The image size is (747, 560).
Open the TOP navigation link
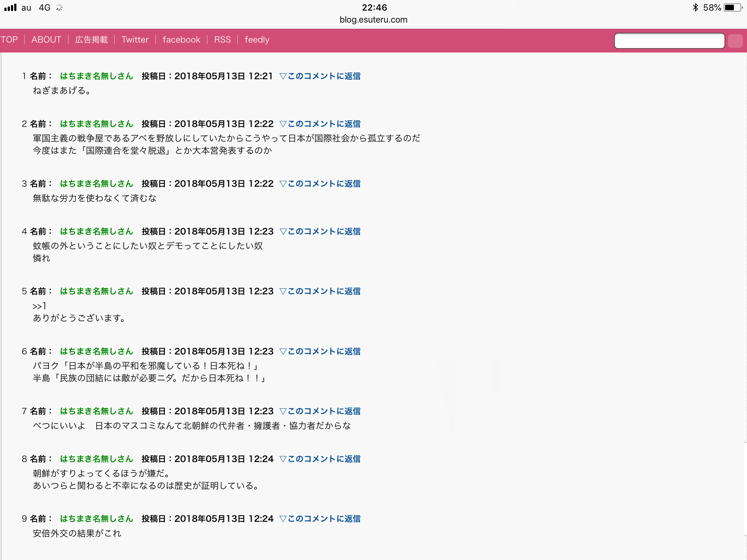(9, 40)
